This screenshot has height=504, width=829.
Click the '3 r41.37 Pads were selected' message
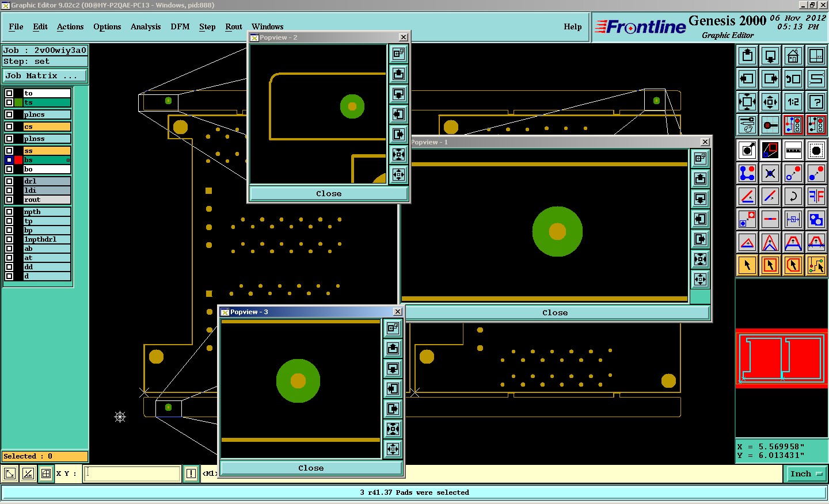coord(414,492)
